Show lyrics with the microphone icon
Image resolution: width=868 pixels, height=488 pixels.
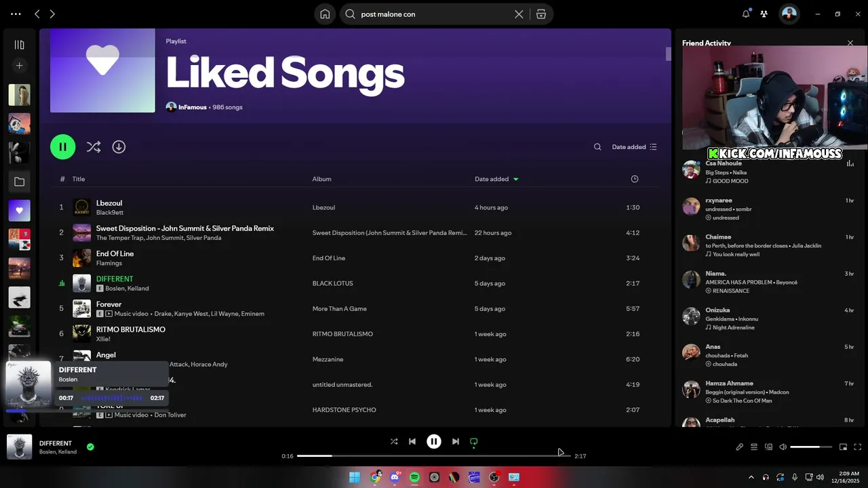[x=740, y=447]
